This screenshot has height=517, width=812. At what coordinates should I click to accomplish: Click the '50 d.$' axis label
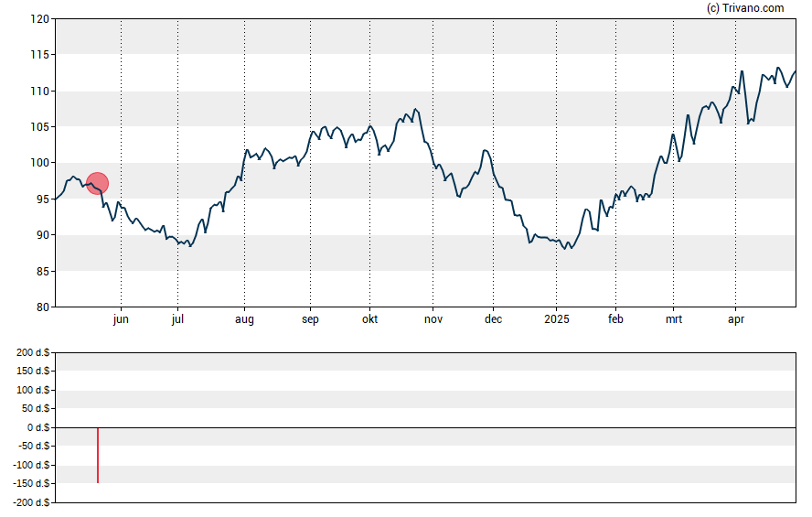pyautogui.click(x=36, y=409)
